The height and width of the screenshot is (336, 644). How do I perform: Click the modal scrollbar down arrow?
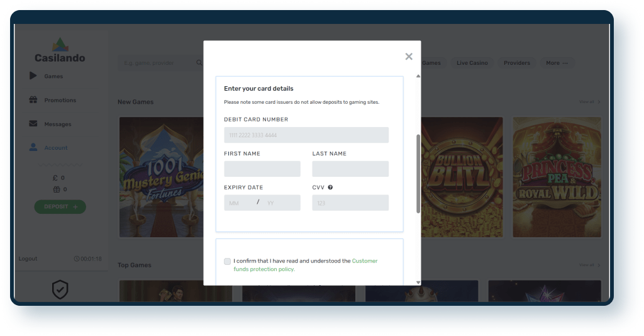(x=418, y=283)
